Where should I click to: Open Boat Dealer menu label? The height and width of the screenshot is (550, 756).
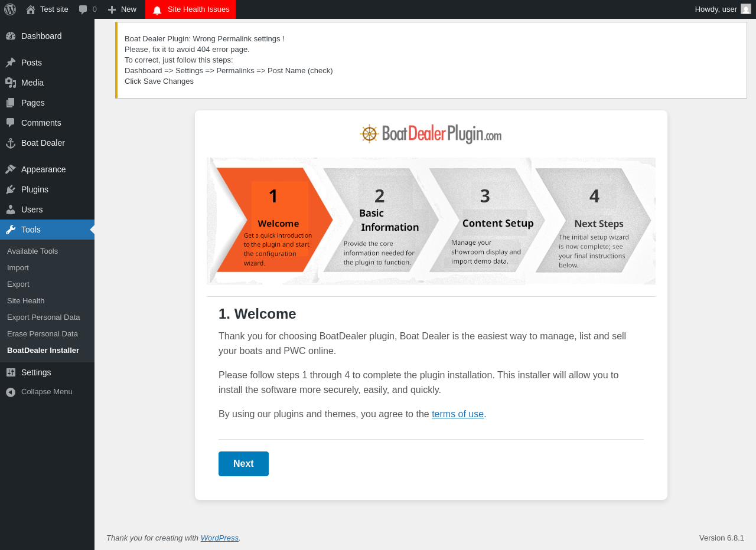(43, 143)
